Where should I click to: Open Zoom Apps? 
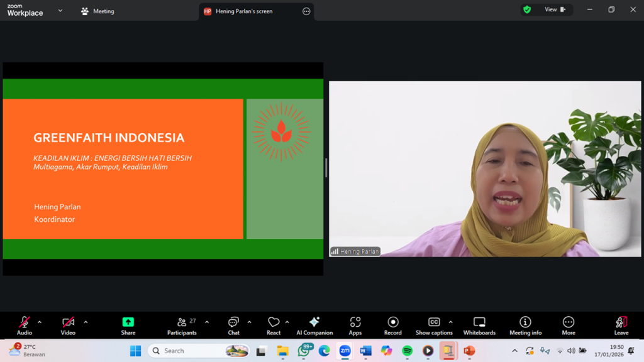tap(355, 325)
